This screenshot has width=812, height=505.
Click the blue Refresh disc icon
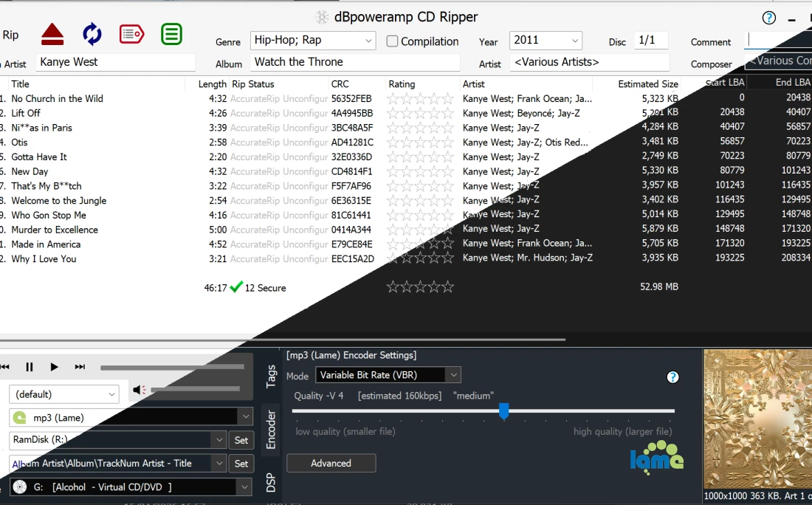pos(92,34)
